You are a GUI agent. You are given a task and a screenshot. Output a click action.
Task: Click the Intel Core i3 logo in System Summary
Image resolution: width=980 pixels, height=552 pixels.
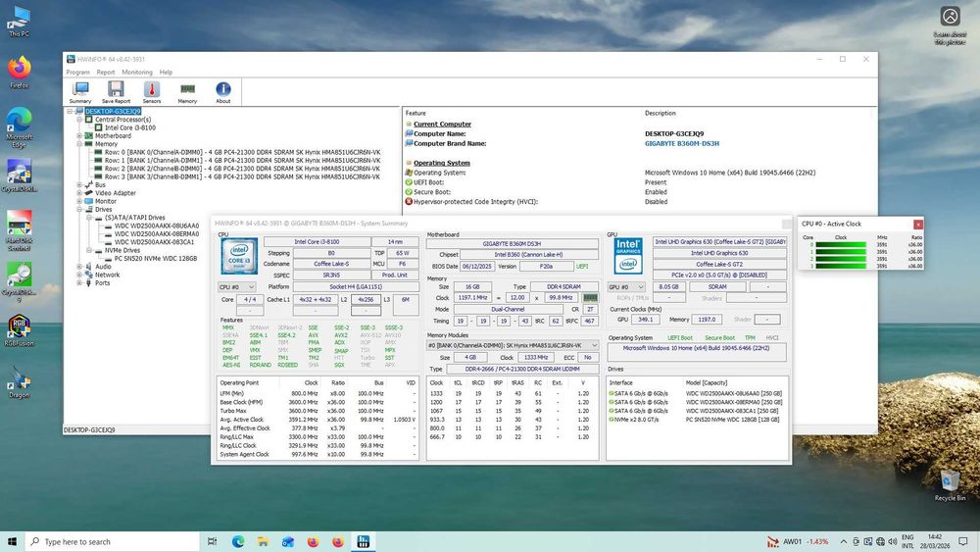point(239,255)
